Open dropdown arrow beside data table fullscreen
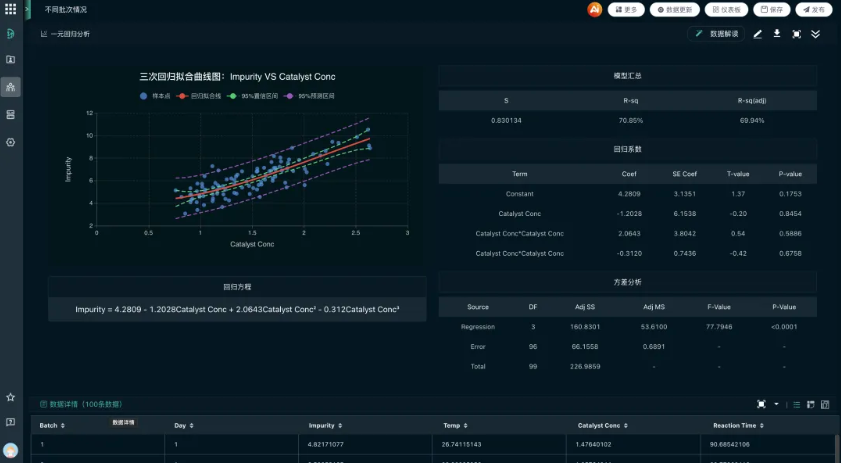841x463 pixels. coord(776,404)
